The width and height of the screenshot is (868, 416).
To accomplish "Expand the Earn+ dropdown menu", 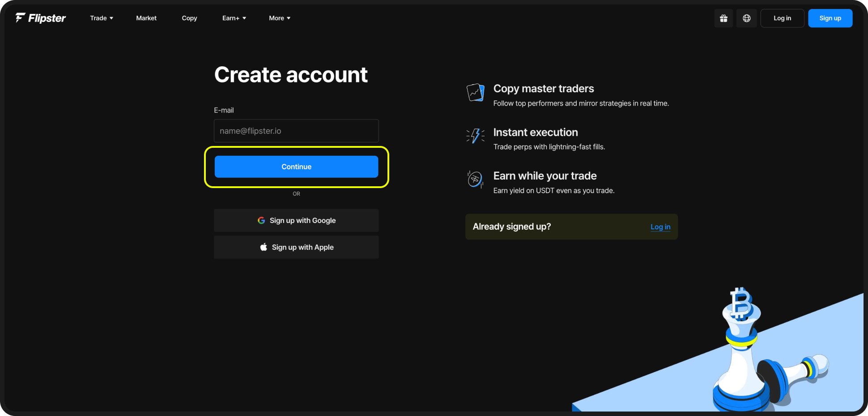I will pos(234,18).
